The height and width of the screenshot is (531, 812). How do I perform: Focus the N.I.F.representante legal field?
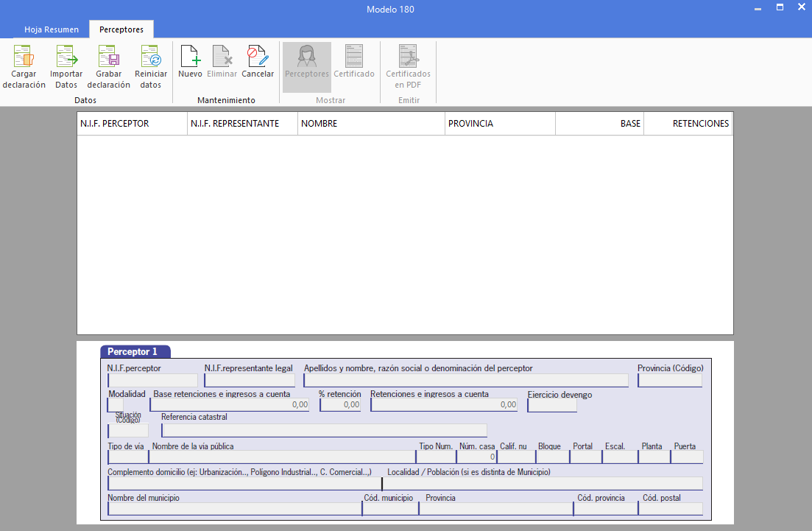(x=250, y=380)
